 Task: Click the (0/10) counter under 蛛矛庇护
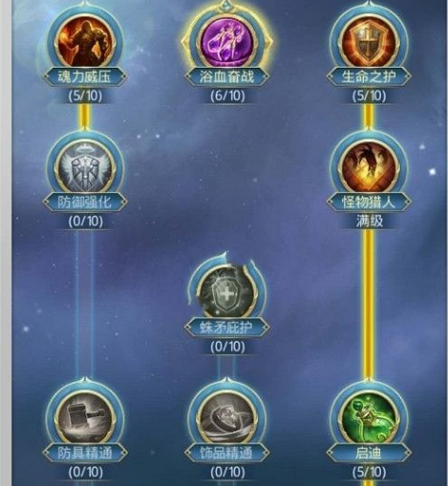coord(227,347)
